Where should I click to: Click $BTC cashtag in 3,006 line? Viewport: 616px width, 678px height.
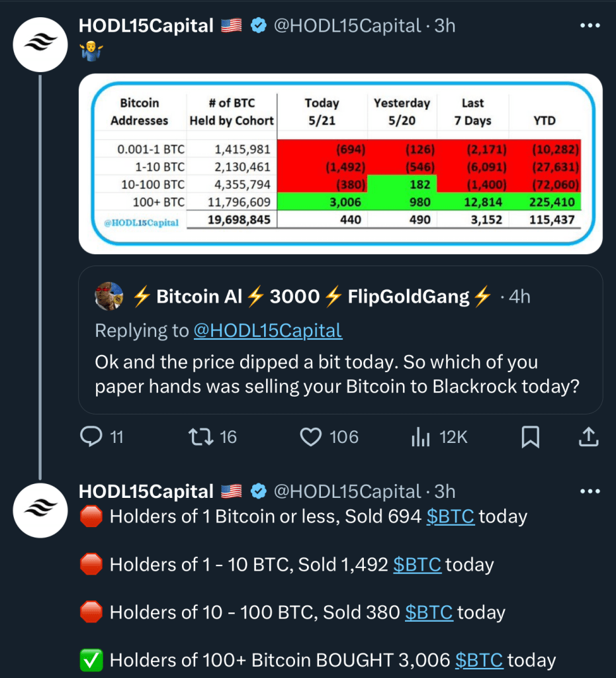click(479, 660)
